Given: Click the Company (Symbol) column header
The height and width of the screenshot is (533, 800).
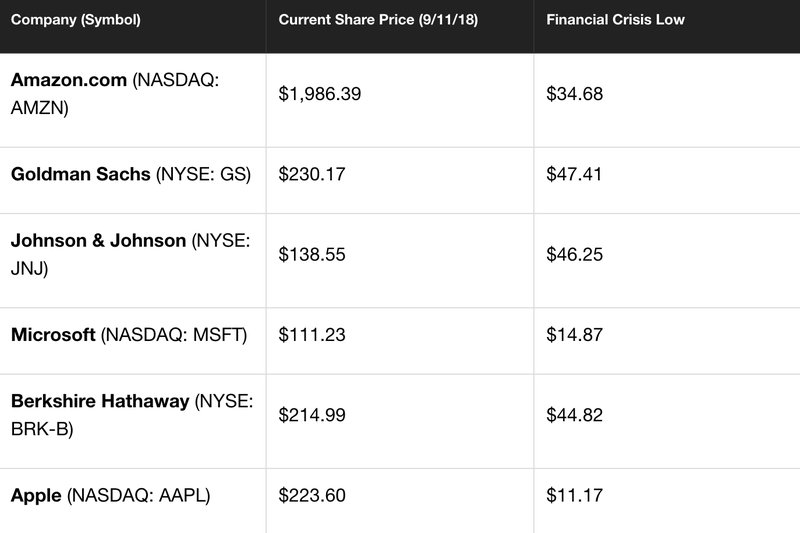Looking at the screenshot, I should (76, 20).
